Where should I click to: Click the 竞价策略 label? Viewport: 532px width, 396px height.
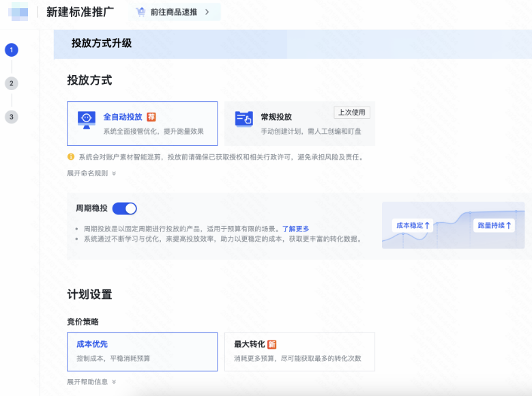83,322
